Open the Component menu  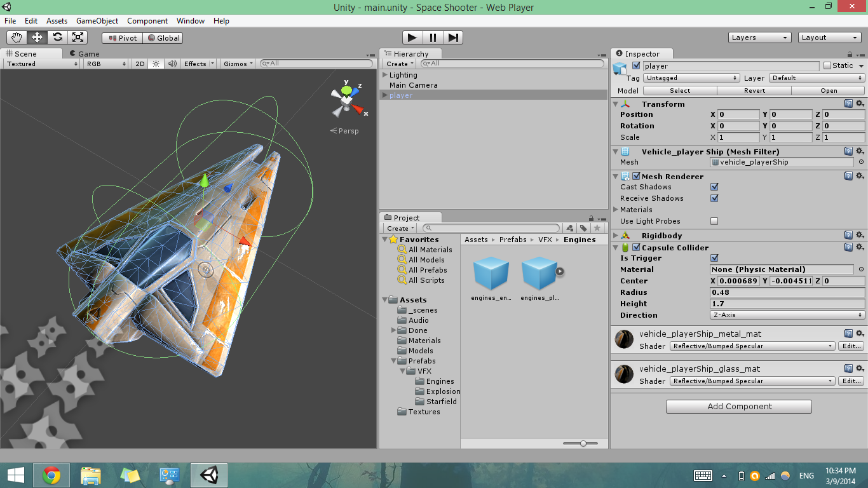[147, 20]
